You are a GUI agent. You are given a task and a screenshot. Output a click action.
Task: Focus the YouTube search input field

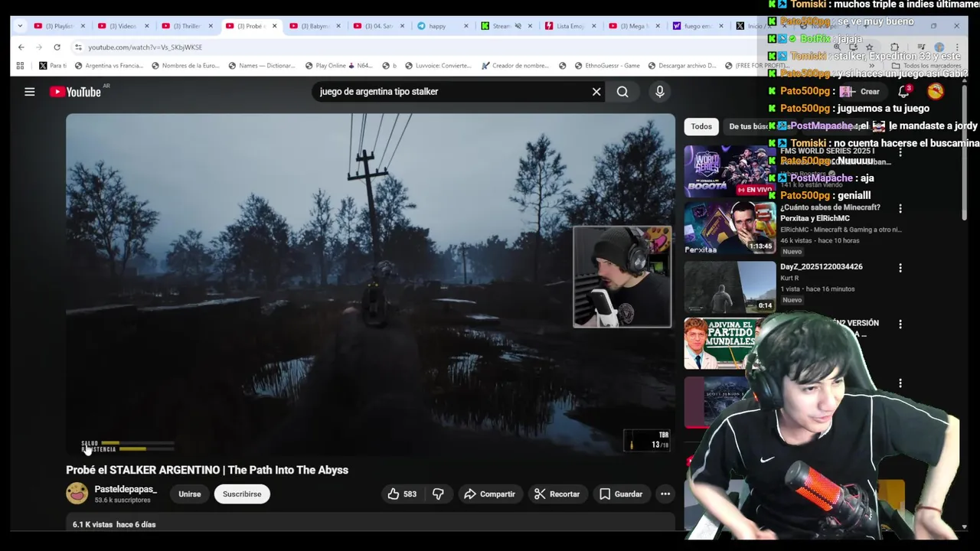pyautogui.click(x=452, y=92)
